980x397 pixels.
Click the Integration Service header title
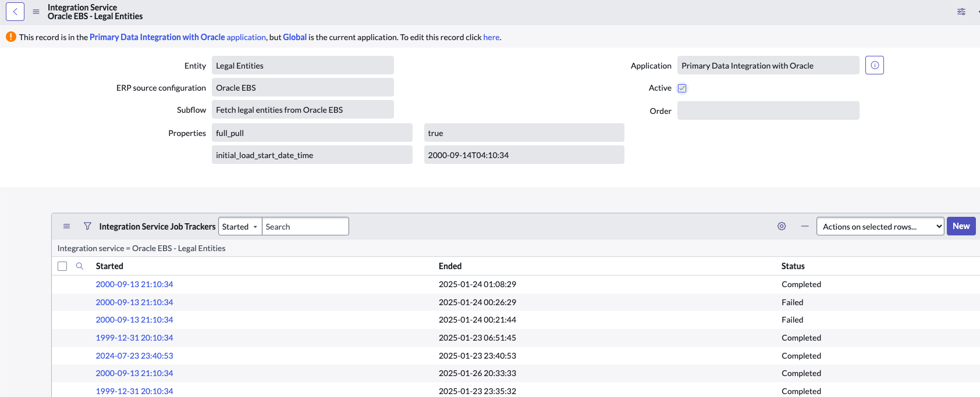coord(82,8)
